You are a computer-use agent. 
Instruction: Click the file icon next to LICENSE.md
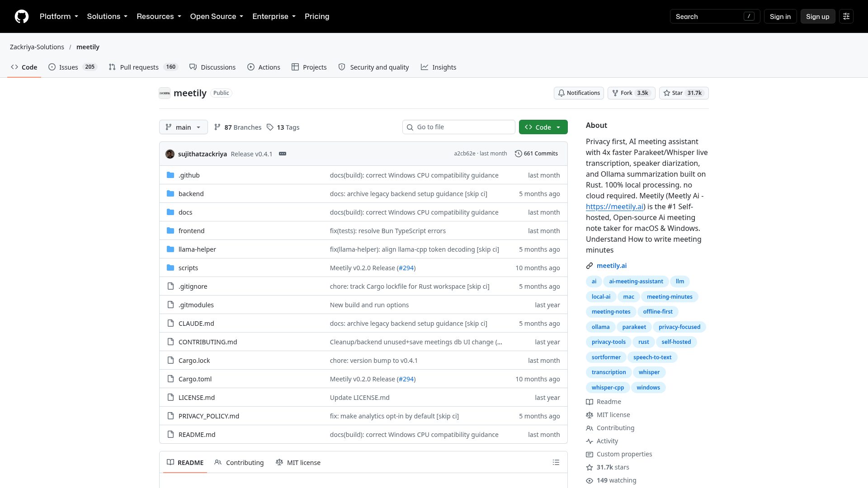coord(170,397)
